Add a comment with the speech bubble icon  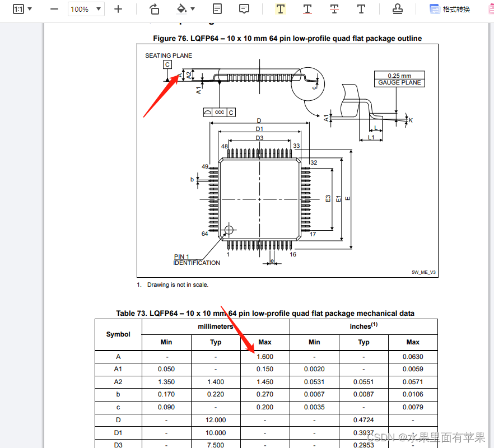[244, 9]
